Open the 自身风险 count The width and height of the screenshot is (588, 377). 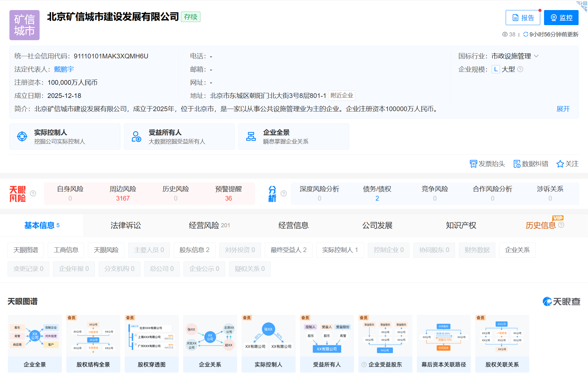(x=70, y=194)
